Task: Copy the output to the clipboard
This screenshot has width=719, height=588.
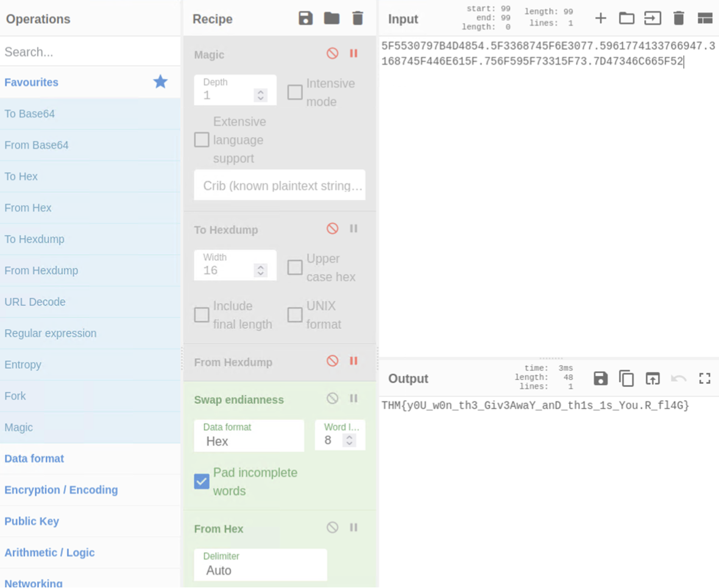Action: coord(626,378)
